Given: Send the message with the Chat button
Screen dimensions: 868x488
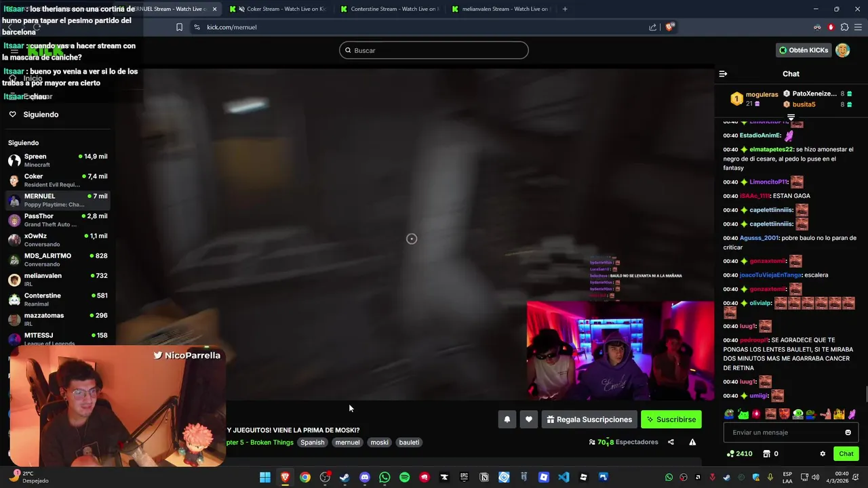Looking at the screenshot, I should tap(846, 454).
